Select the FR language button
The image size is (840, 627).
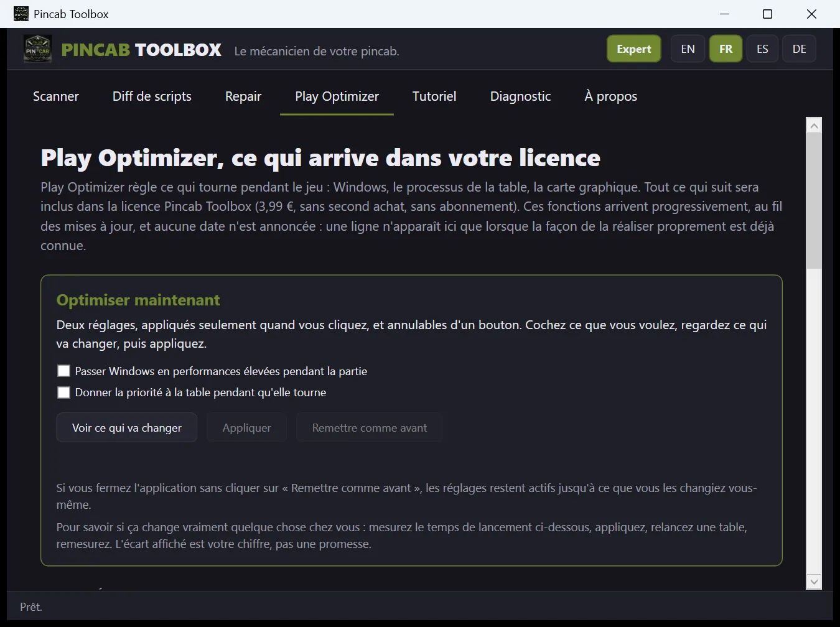tap(726, 49)
